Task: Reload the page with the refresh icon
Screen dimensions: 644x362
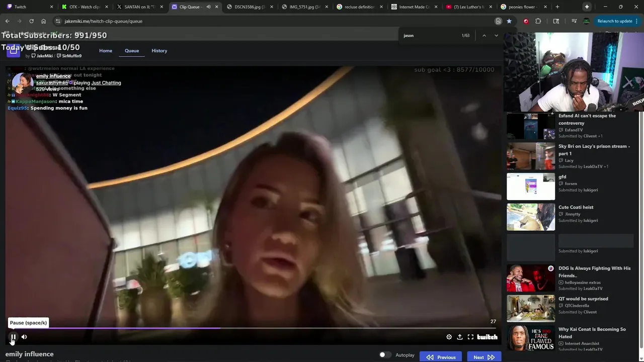Action: click(31, 21)
